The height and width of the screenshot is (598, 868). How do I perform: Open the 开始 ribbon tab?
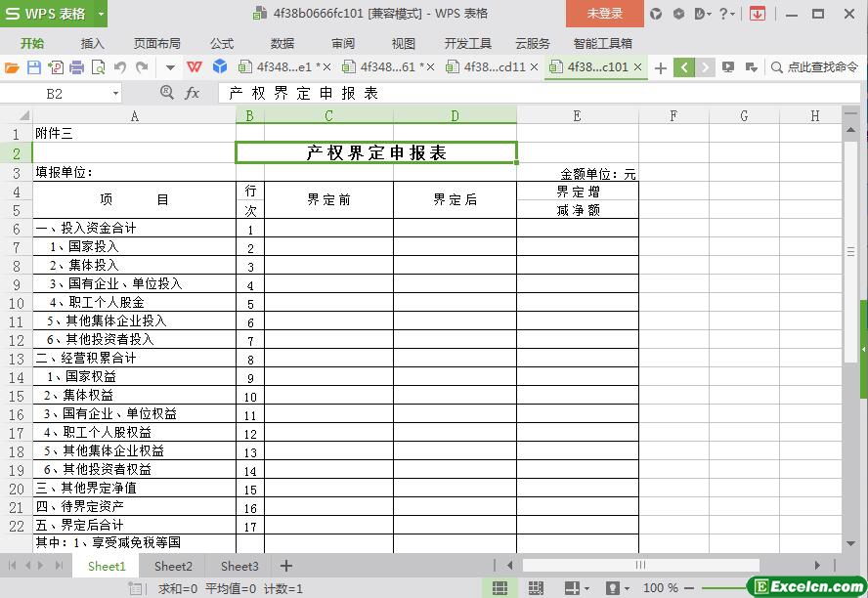click(x=32, y=43)
